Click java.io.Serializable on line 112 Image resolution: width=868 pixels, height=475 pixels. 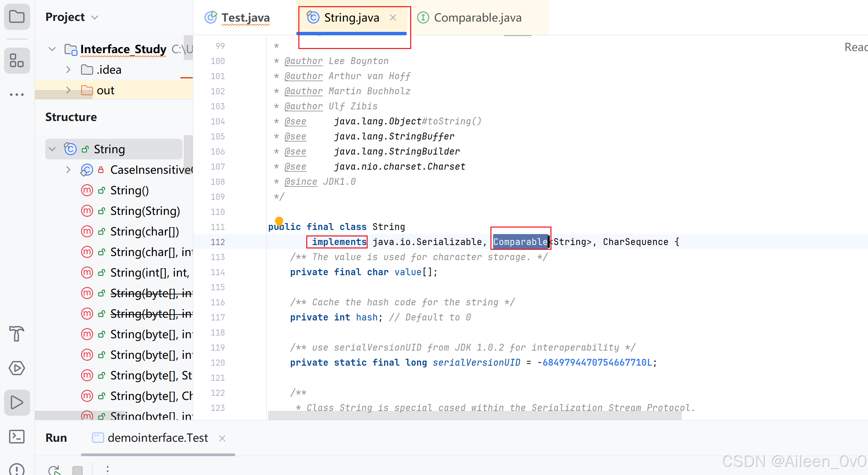pos(427,242)
